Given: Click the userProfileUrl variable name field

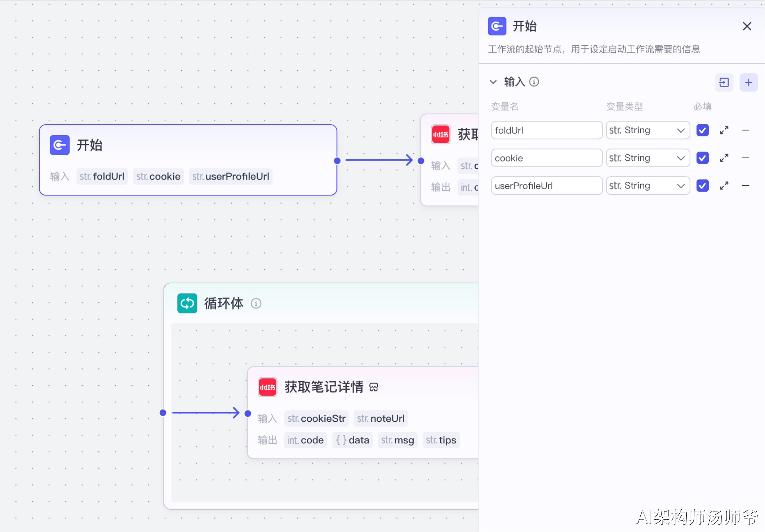Looking at the screenshot, I should tap(546, 186).
